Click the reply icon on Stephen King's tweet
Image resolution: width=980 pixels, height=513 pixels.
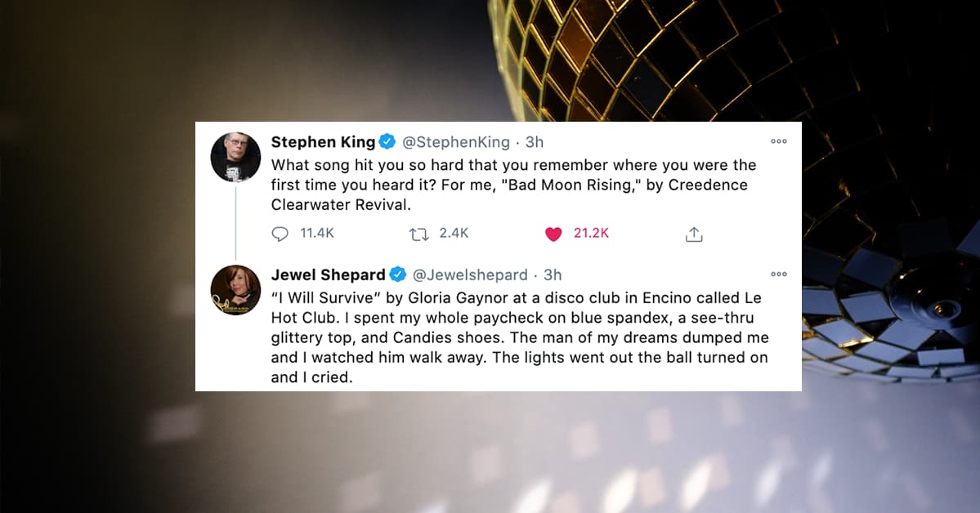[x=280, y=234]
